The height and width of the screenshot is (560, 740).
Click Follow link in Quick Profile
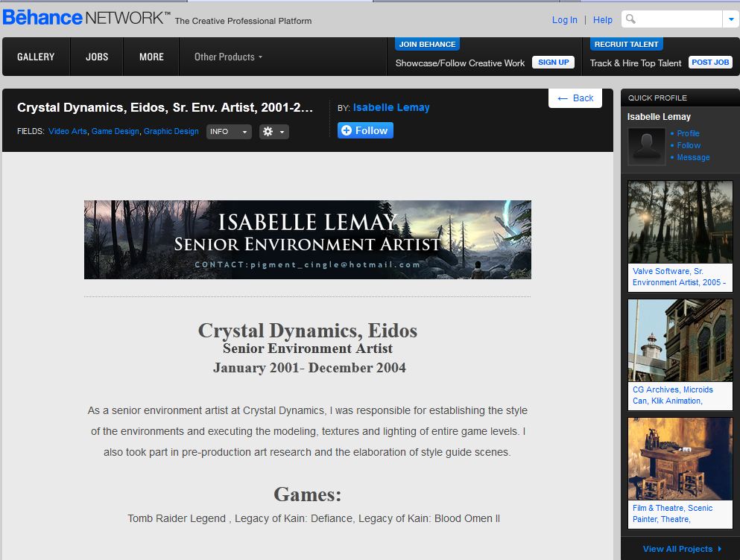point(689,145)
